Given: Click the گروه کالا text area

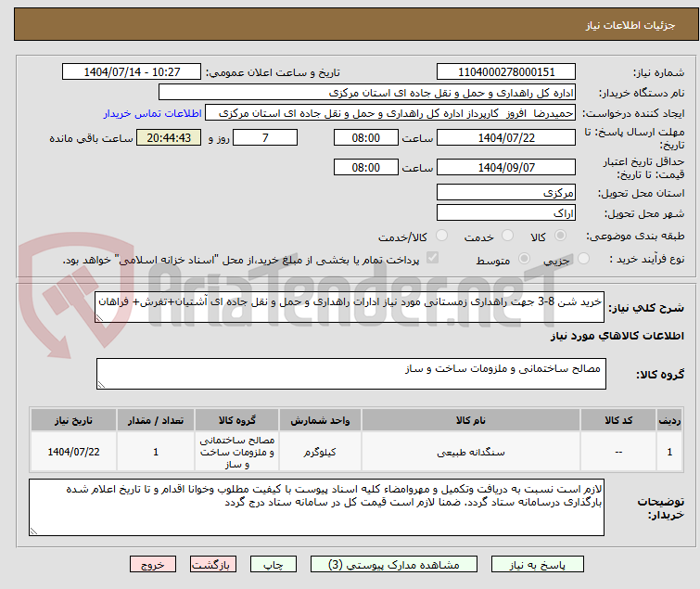Looking at the screenshot, I should tap(350, 374).
